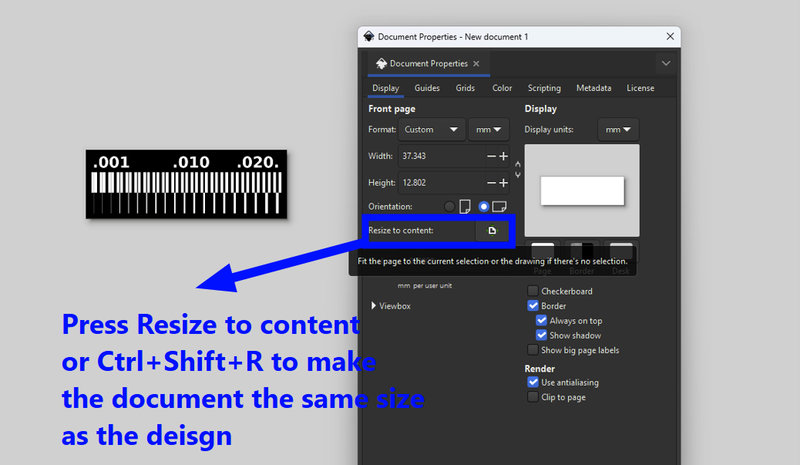
Task: Open the dock panel chevron menu
Action: (x=666, y=63)
